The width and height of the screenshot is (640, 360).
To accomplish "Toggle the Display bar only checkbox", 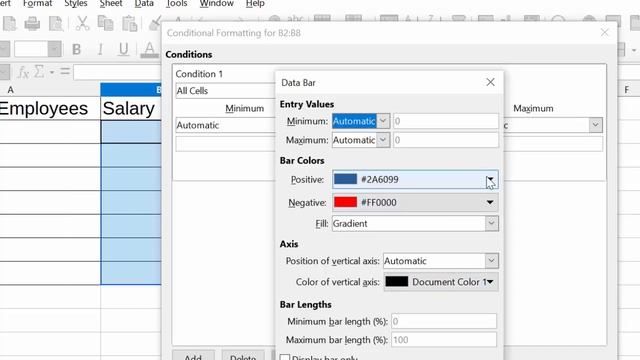I will click(284, 358).
